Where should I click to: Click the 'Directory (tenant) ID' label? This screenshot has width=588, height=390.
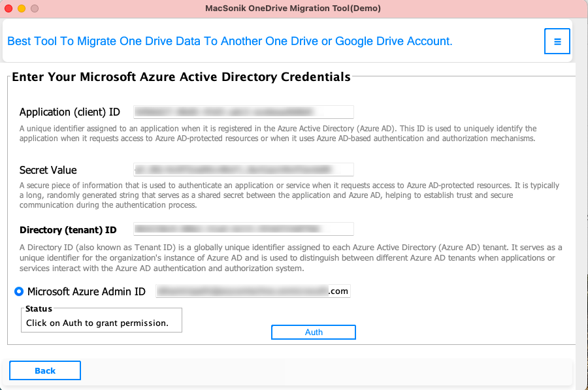coord(68,230)
